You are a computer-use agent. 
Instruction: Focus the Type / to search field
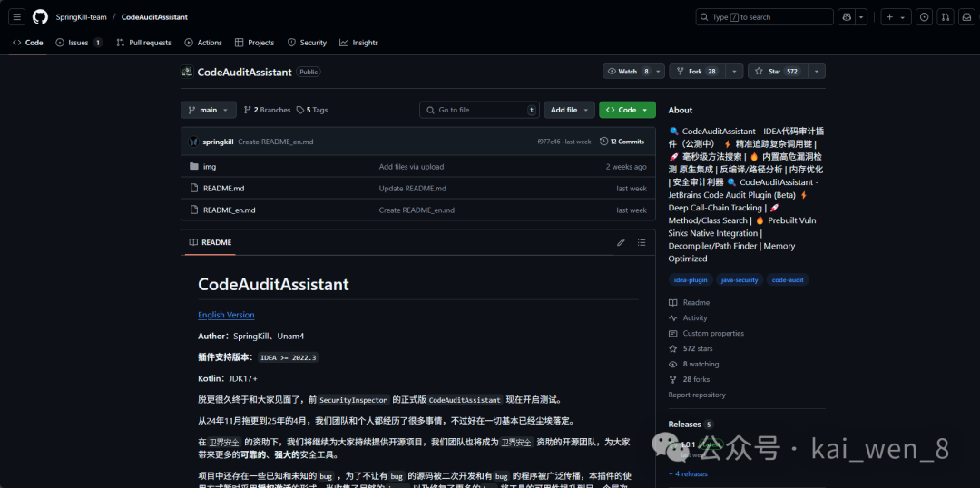(764, 17)
